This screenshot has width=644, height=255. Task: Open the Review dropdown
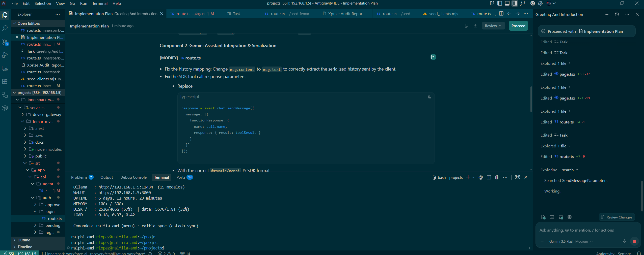coord(493,26)
